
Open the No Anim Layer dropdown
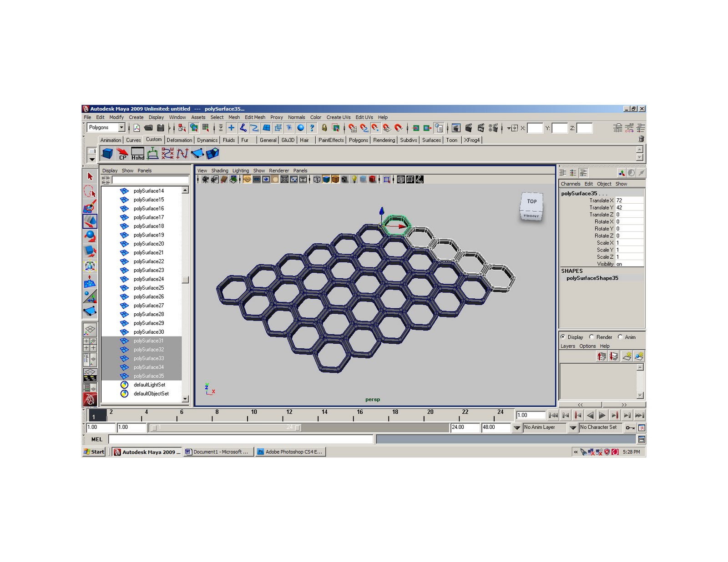tap(516, 427)
